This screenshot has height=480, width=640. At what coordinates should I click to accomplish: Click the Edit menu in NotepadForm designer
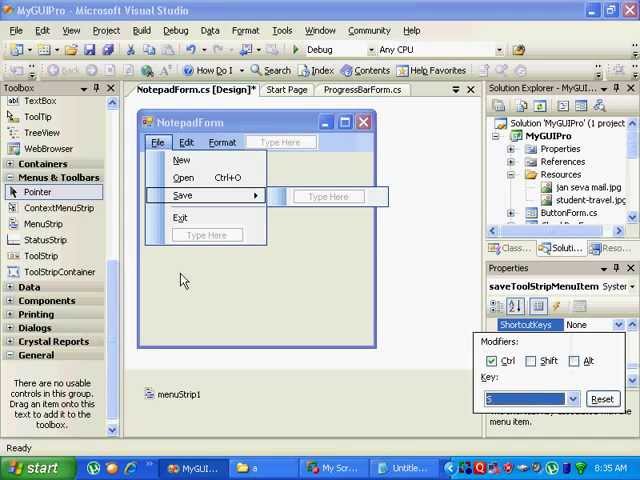[x=186, y=142]
